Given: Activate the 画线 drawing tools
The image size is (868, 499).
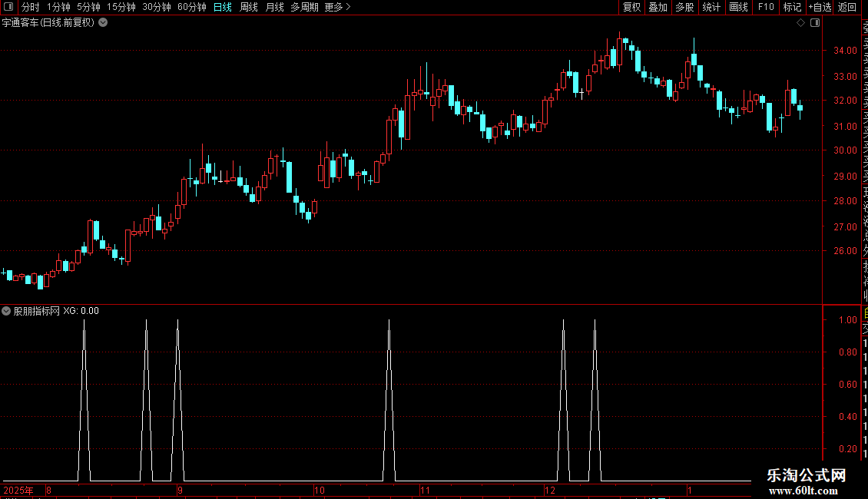Looking at the screenshot, I should pyautogui.click(x=738, y=7).
